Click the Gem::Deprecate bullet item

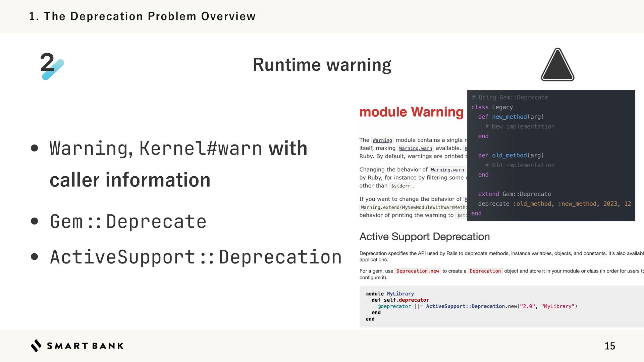click(x=128, y=222)
